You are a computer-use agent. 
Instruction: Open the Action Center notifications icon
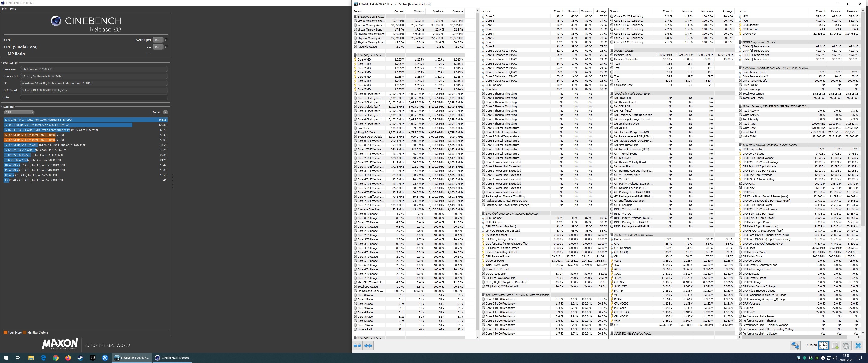(x=860, y=358)
